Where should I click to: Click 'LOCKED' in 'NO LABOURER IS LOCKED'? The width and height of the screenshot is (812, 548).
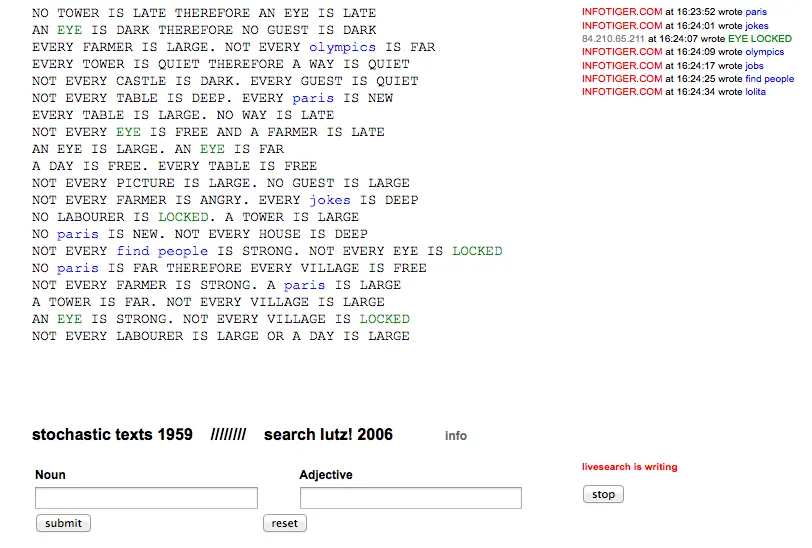tap(183, 217)
